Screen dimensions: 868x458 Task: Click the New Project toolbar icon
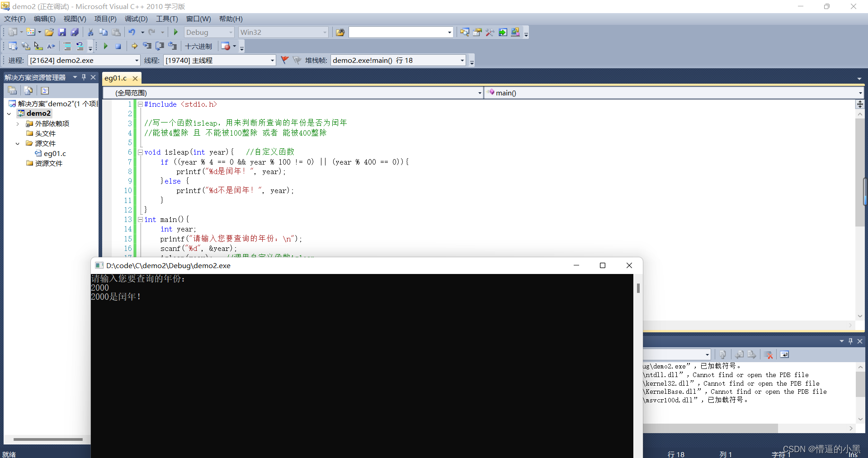[13, 32]
